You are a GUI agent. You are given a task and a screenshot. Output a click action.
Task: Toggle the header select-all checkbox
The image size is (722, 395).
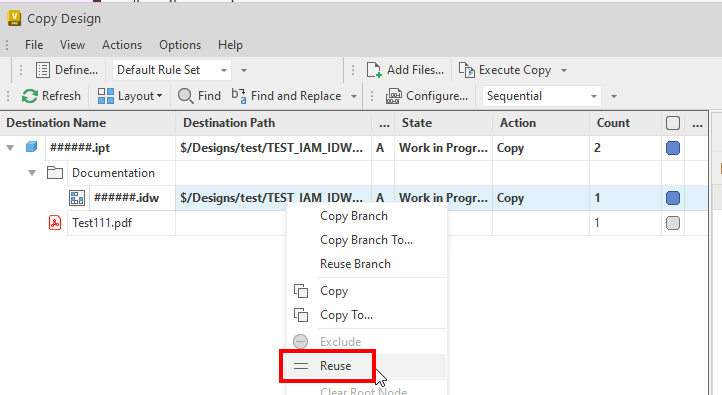[673, 123]
